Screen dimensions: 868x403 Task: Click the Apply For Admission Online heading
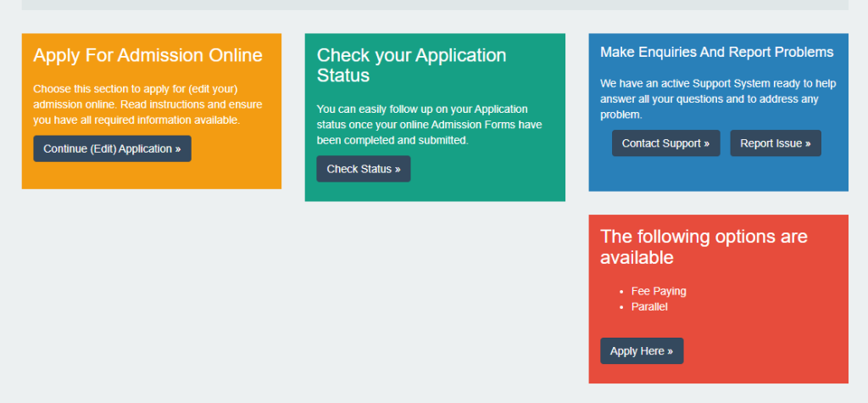147,56
